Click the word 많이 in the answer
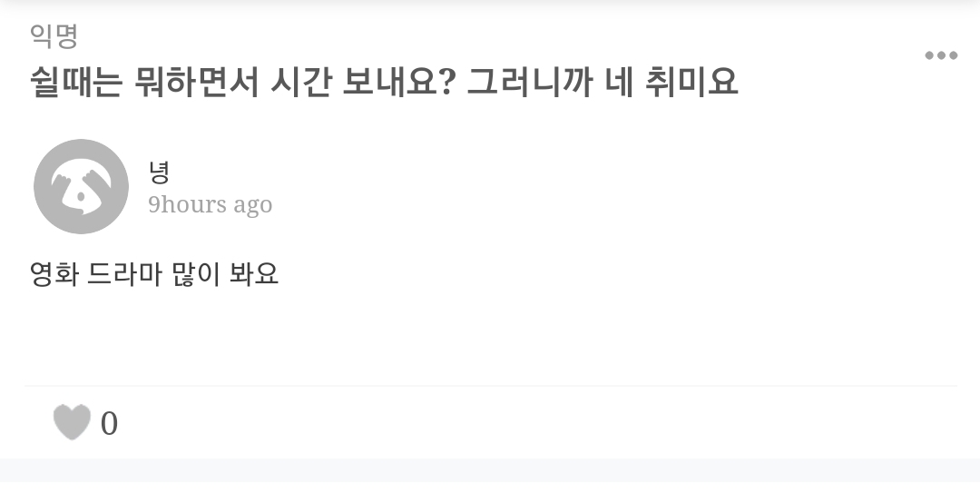 [194, 273]
